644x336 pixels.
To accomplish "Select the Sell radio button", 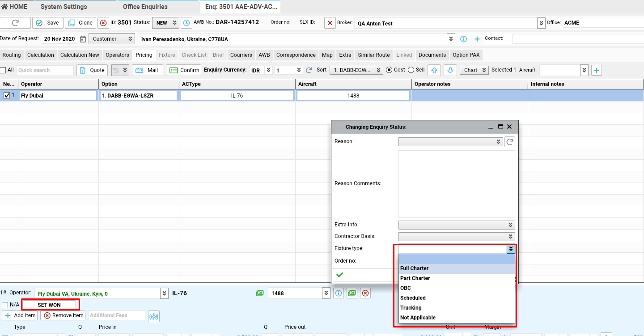I will click(410, 70).
